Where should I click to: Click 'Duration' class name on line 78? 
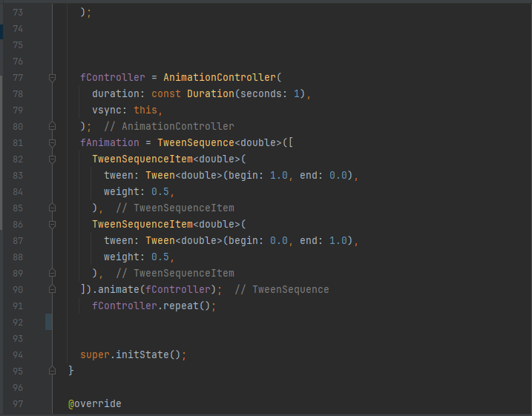(x=211, y=93)
